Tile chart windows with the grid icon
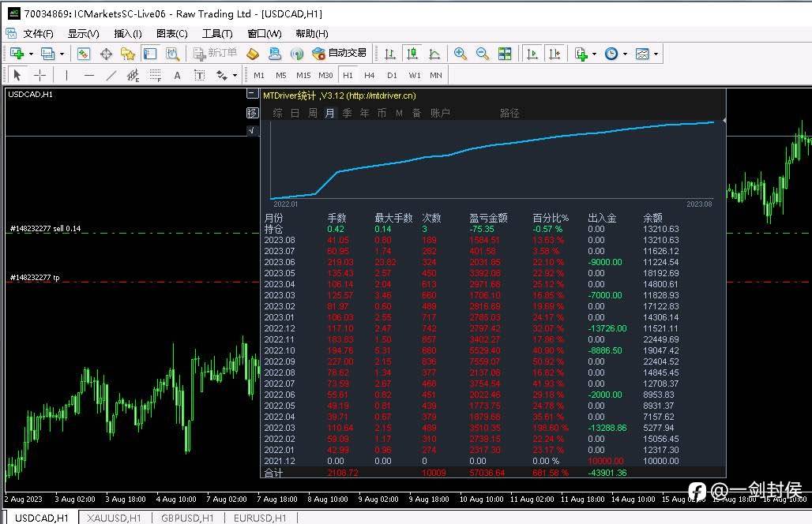 click(x=505, y=54)
